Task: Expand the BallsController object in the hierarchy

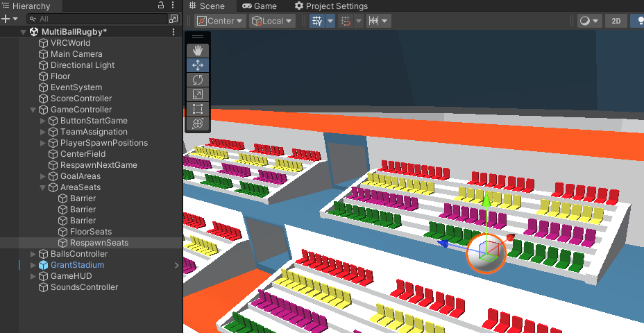Action: pos(33,254)
